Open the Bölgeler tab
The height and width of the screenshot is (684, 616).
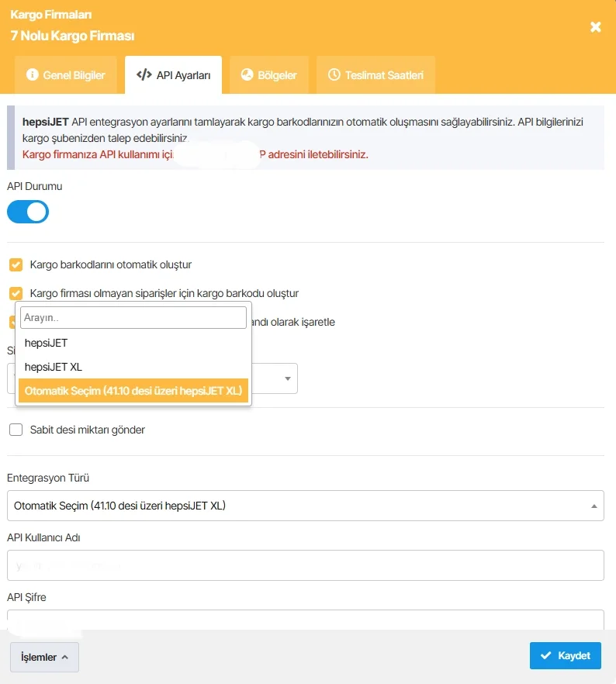click(x=268, y=75)
